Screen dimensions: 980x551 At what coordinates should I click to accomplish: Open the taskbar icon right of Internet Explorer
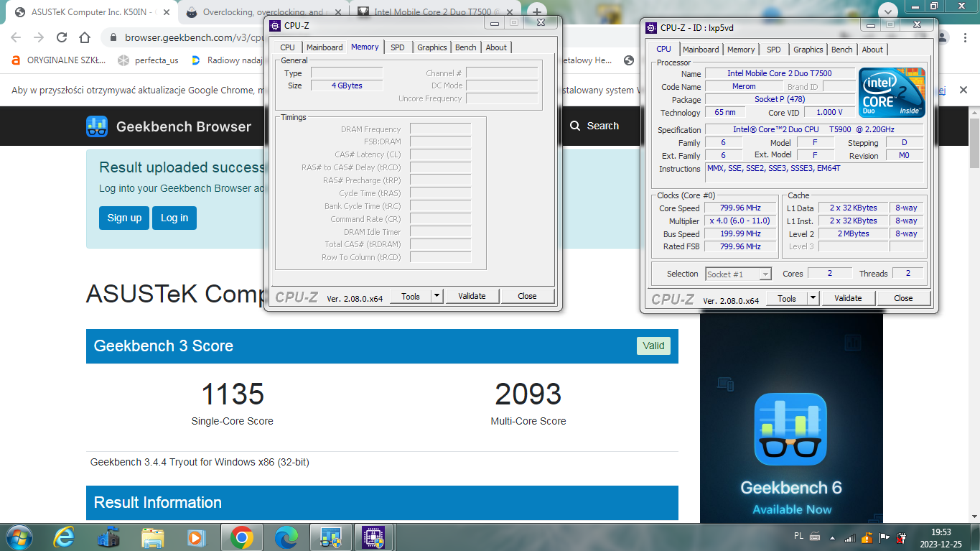click(x=108, y=537)
